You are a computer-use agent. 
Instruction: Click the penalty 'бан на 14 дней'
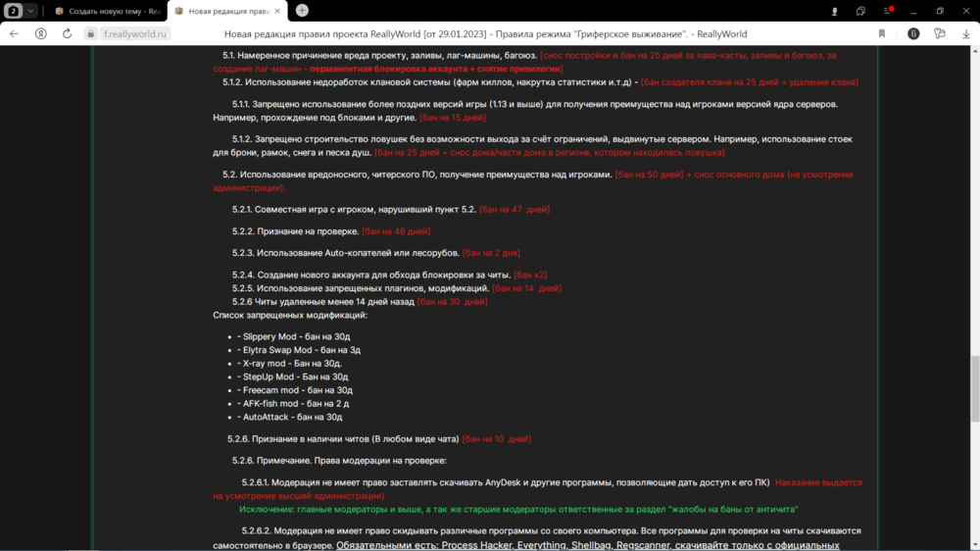(x=527, y=288)
